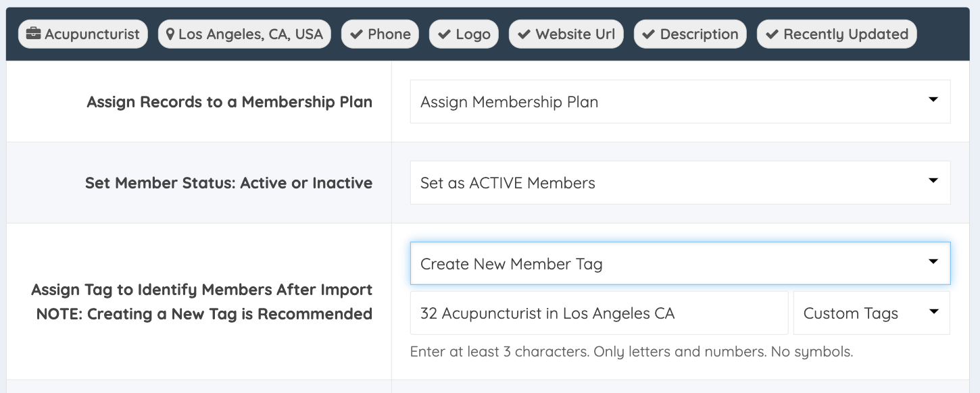Viewport: 980px width, 393px height.
Task: Focus the tag name field with 32 Acupuncturist
Action: click(x=599, y=313)
